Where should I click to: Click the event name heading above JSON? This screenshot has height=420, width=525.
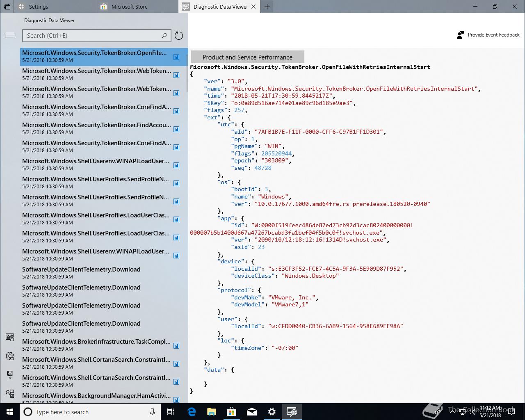[x=310, y=67]
